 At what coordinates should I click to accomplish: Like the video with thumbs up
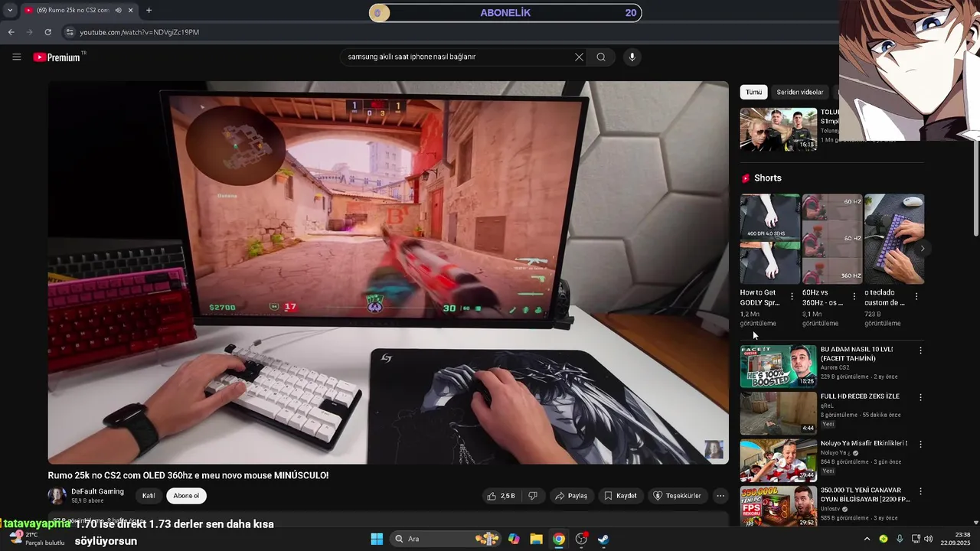click(501, 496)
